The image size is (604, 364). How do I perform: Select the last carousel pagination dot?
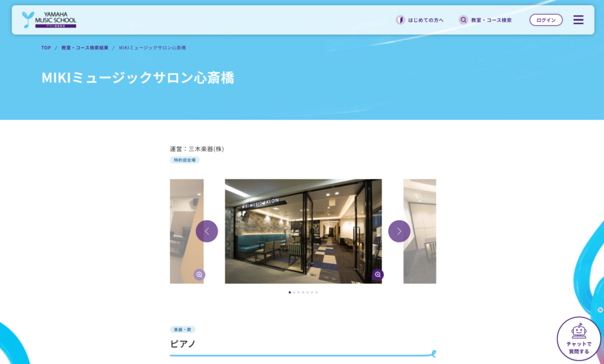(316, 293)
